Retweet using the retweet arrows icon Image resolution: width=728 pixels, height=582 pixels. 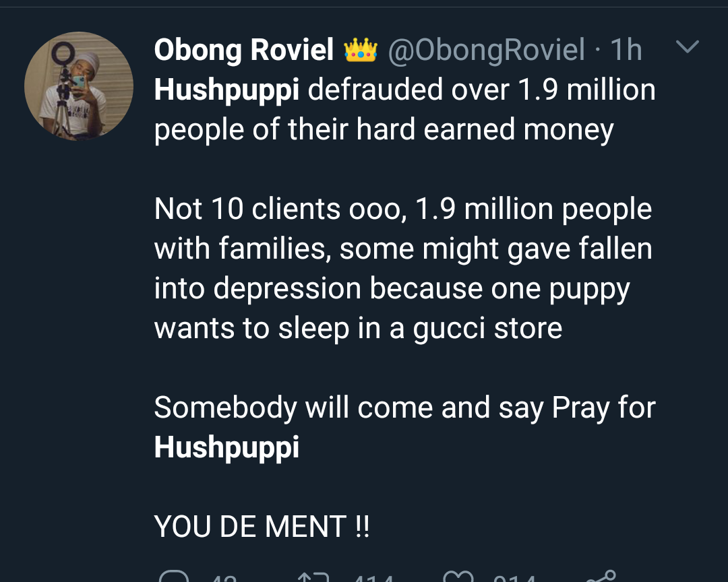tap(314, 578)
